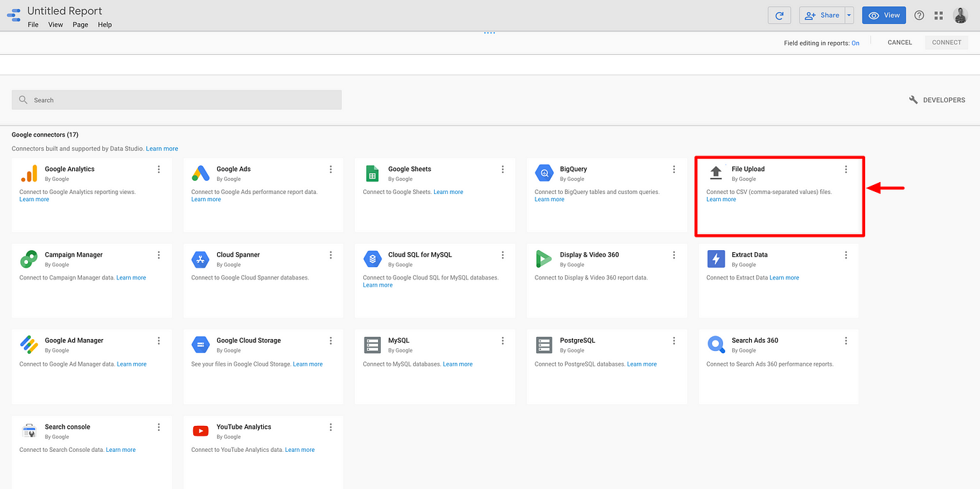Open Google Sheets card options menu

coord(503,170)
